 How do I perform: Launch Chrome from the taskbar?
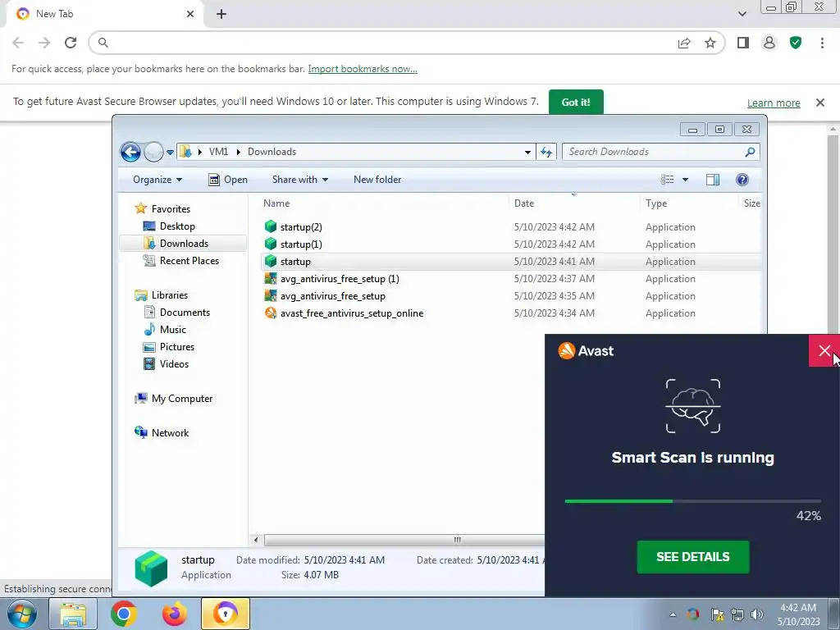point(124,614)
